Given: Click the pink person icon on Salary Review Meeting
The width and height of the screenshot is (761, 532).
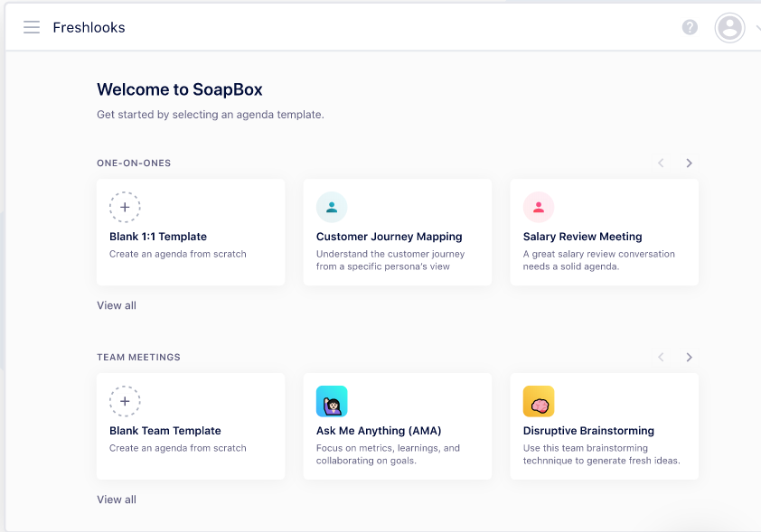Looking at the screenshot, I should point(539,207).
